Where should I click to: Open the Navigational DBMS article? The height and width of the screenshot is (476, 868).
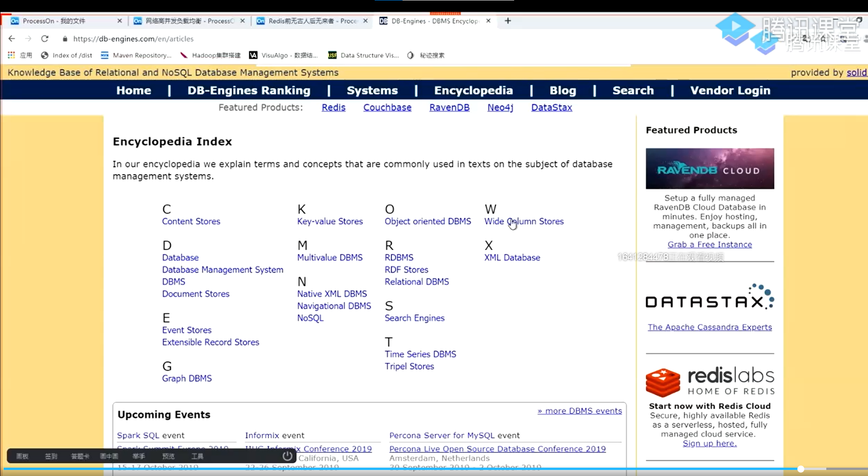pos(334,306)
